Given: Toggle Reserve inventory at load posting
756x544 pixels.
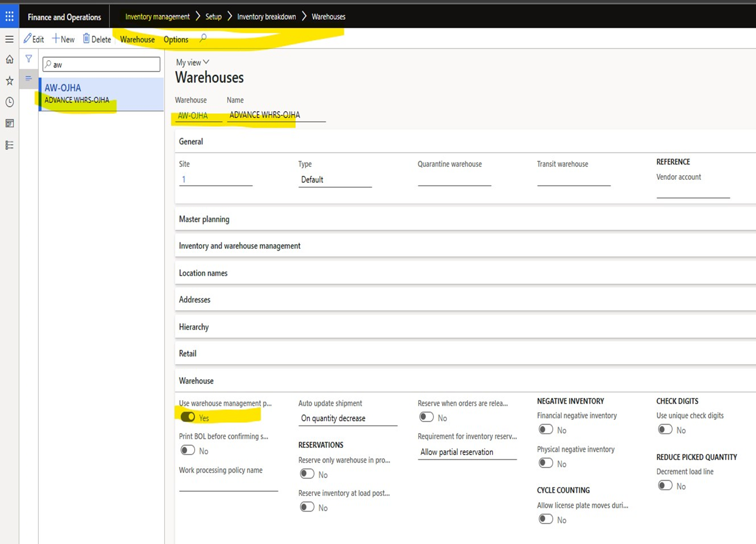Looking at the screenshot, I should pyautogui.click(x=307, y=507).
